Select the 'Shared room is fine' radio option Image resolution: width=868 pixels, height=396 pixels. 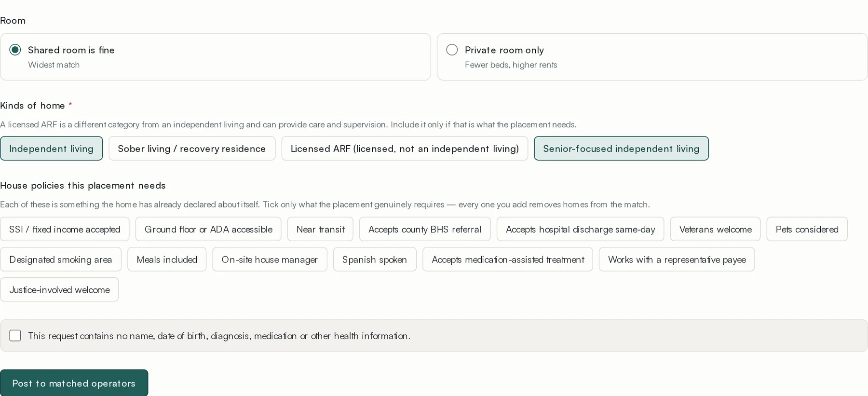pyautogui.click(x=215, y=57)
